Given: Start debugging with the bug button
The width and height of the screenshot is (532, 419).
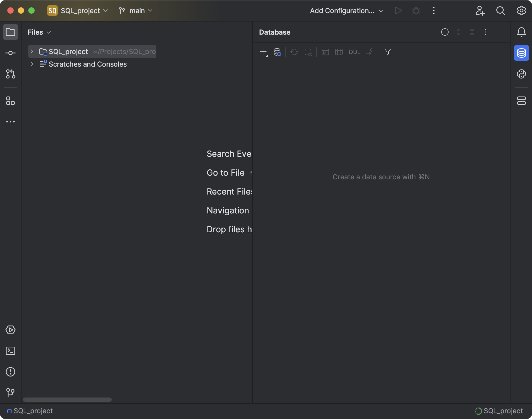Looking at the screenshot, I should tap(416, 11).
